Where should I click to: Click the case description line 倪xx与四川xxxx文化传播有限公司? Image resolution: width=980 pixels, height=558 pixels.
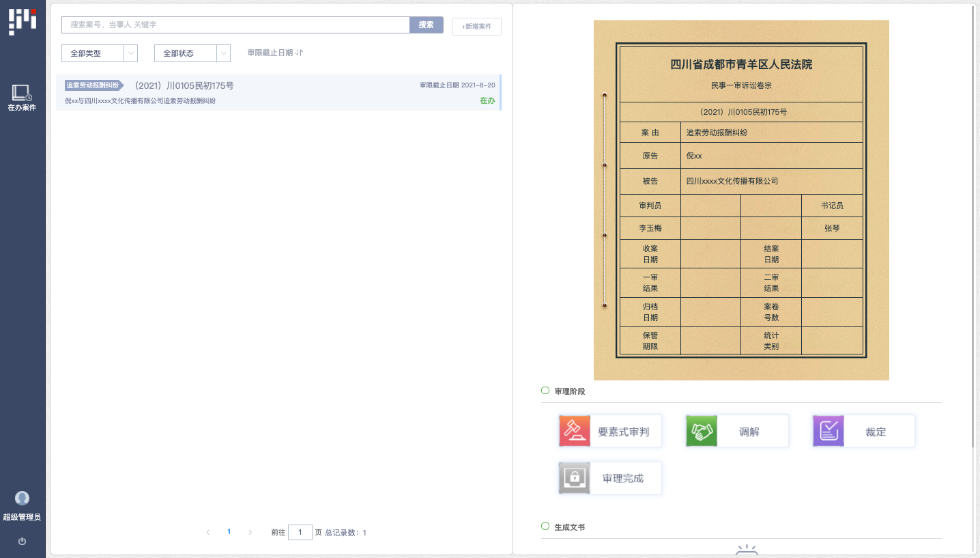point(141,100)
